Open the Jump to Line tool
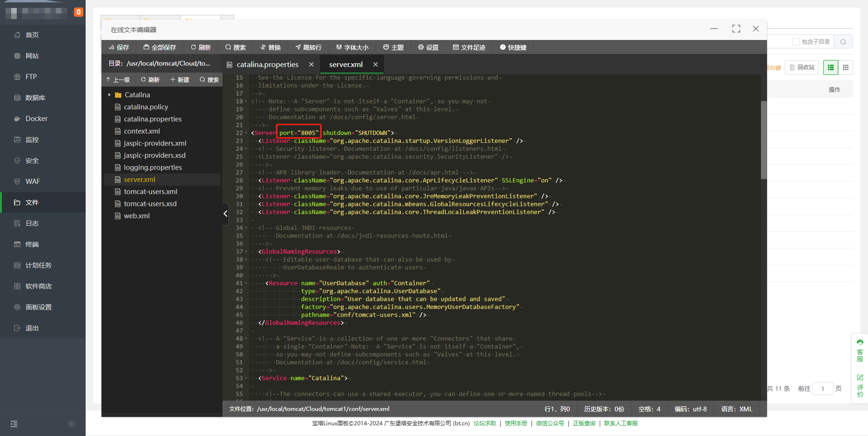 [308, 47]
